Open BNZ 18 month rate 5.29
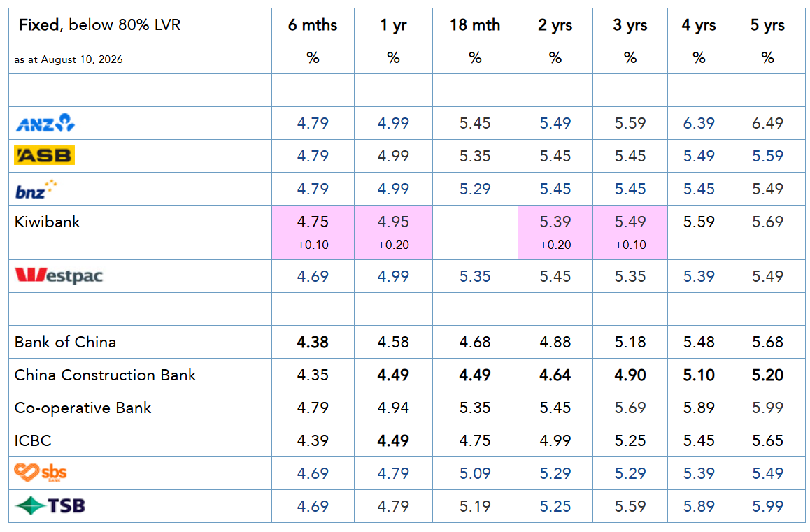This screenshot has height=532, width=810. pos(475,189)
